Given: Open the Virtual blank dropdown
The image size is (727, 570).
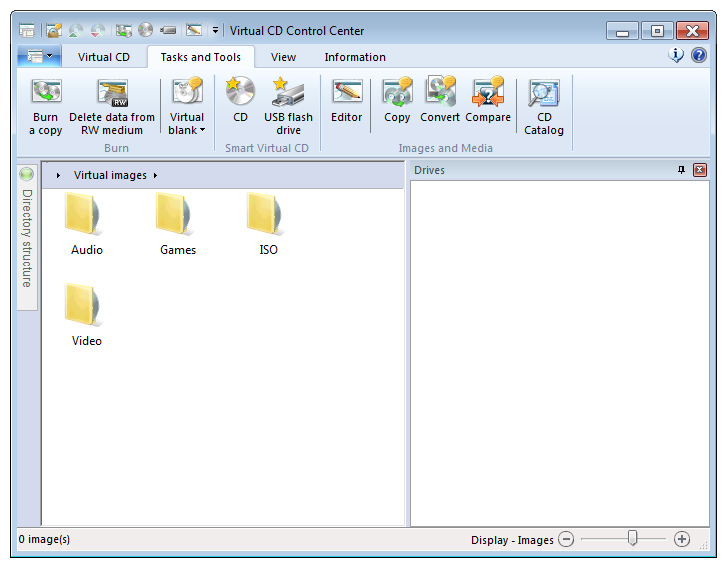Looking at the screenshot, I should pyautogui.click(x=187, y=107).
